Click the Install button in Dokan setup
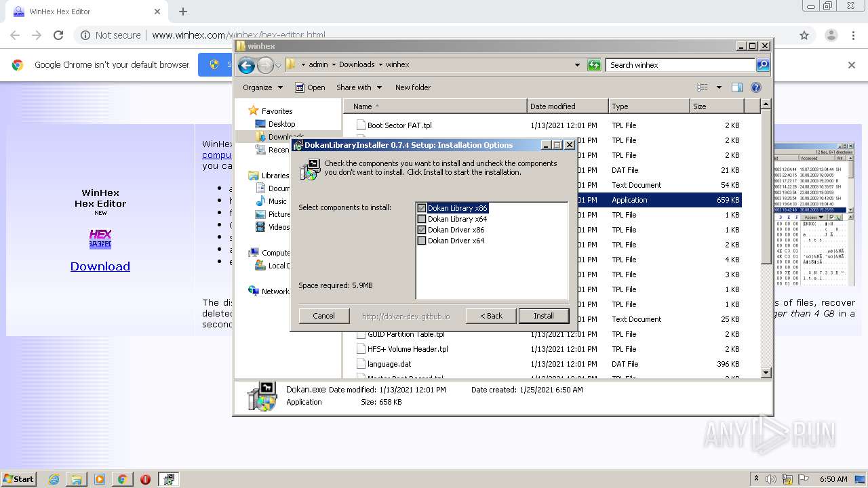The height and width of the screenshot is (488, 868). (x=543, y=316)
